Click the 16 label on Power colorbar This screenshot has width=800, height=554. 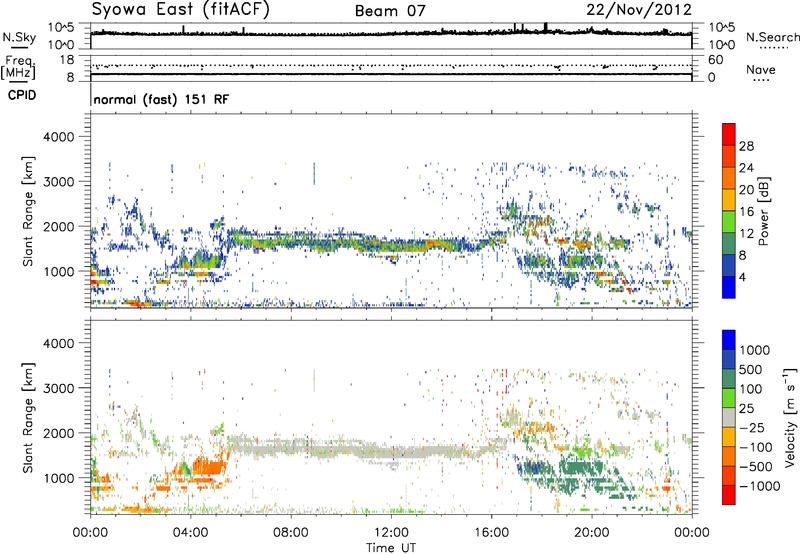(746, 212)
